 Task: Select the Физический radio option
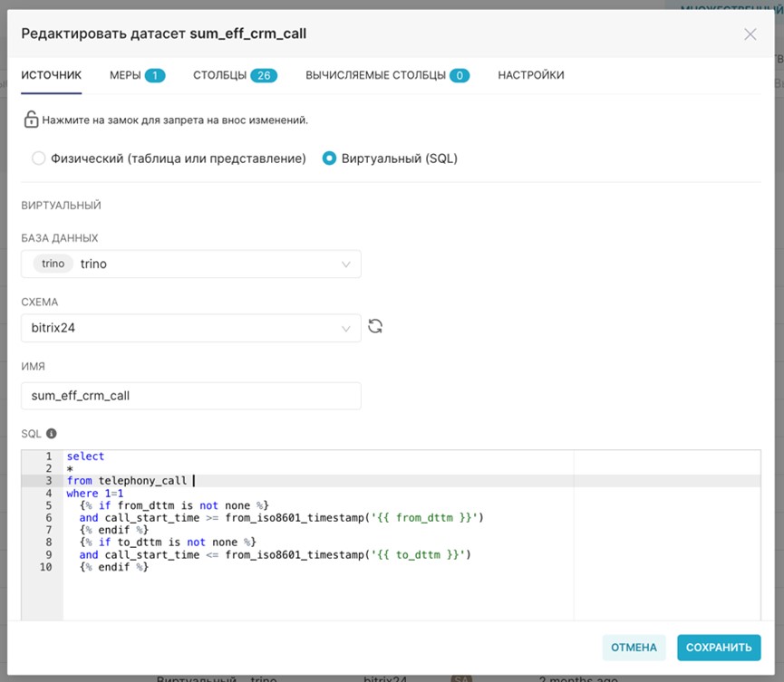(x=38, y=158)
